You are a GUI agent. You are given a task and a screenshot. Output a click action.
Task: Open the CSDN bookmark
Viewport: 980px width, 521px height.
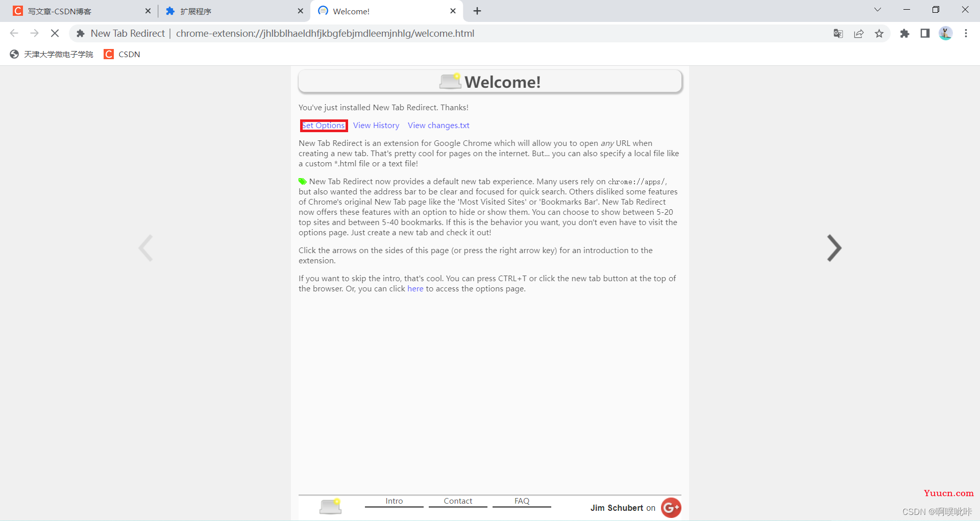(122, 54)
